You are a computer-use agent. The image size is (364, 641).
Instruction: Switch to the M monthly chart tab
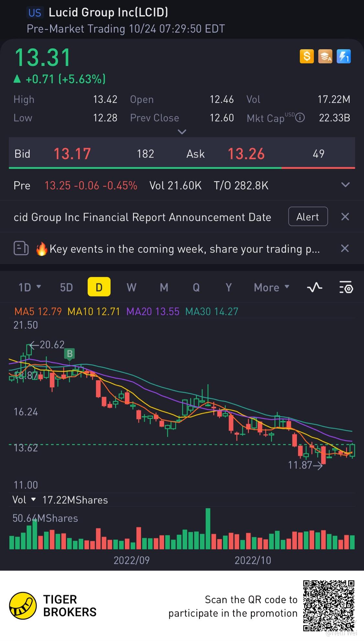tap(164, 287)
